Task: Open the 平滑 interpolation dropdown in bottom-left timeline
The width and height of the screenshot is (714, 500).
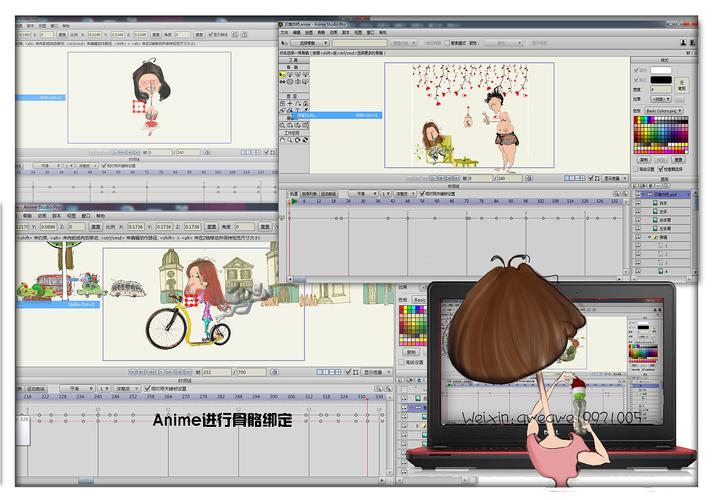Action: pyautogui.click(x=77, y=388)
